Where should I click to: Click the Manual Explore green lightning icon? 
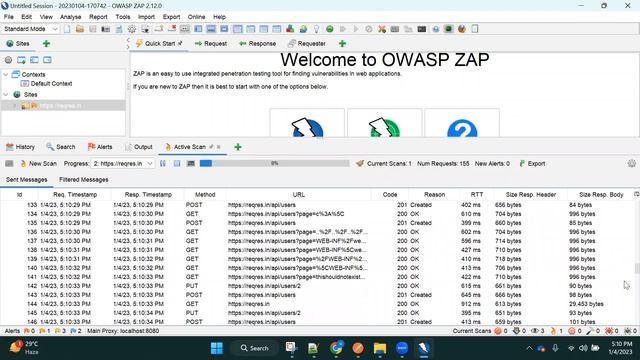pos(384,127)
